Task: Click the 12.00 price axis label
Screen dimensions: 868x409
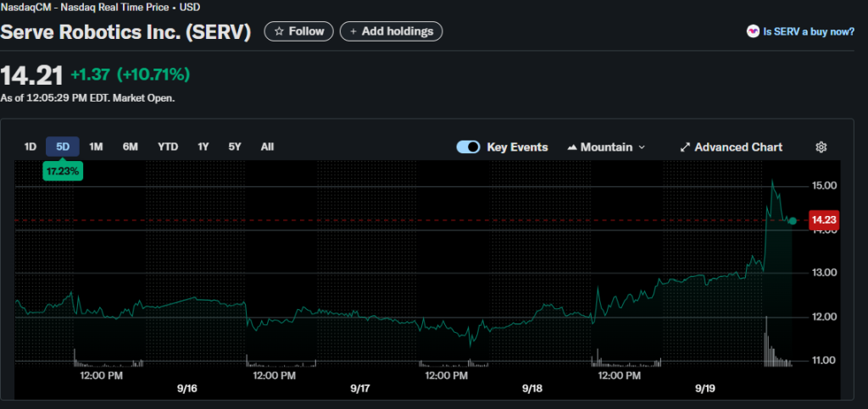Action: [x=823, y=317]
